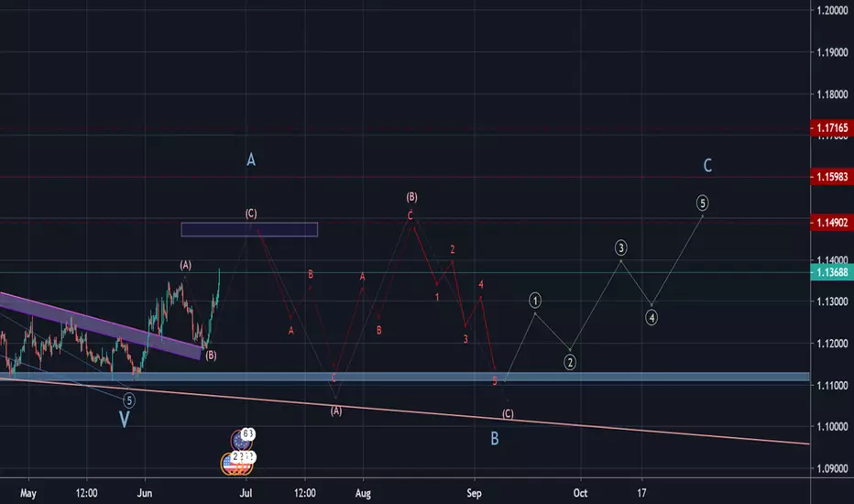Viewport: 854px width, 504px height.
Task: Click the 12:00 label between Jul and Aug
Action: (305, 493)
